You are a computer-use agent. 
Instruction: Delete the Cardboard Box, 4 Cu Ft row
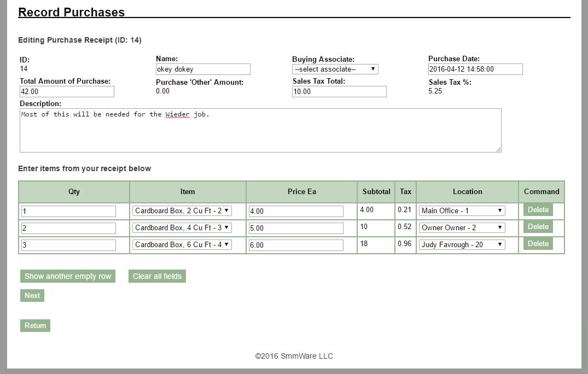[538, 227]
